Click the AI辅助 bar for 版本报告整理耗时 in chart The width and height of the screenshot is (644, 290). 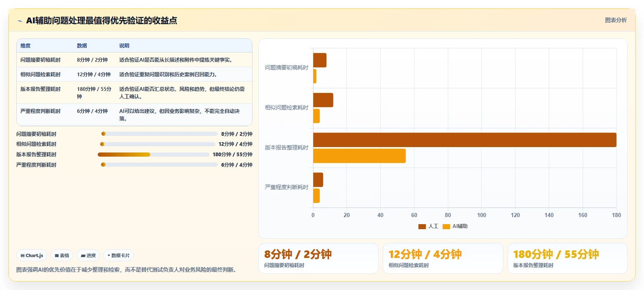pyautogui.click(x=359, y=156)
